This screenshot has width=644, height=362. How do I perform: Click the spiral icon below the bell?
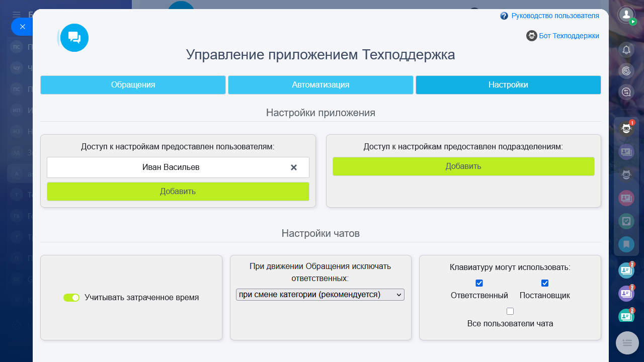(x=626, y=71)
